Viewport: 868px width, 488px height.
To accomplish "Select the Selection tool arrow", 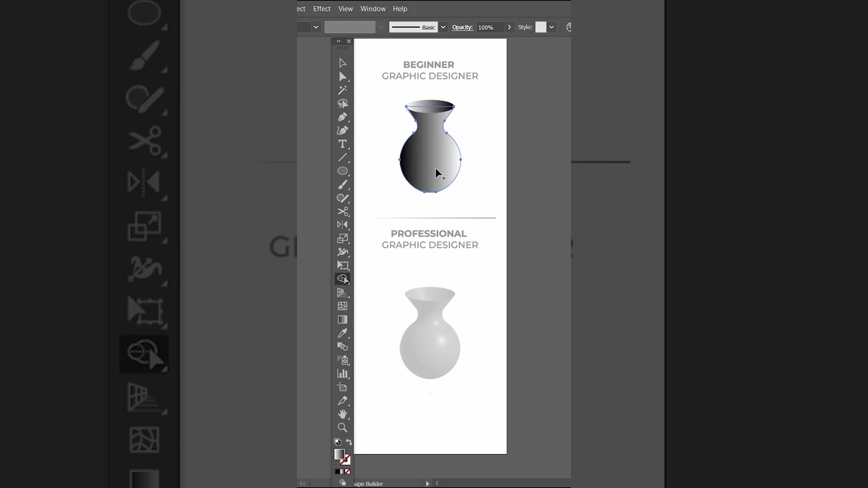I will (342, 63).
